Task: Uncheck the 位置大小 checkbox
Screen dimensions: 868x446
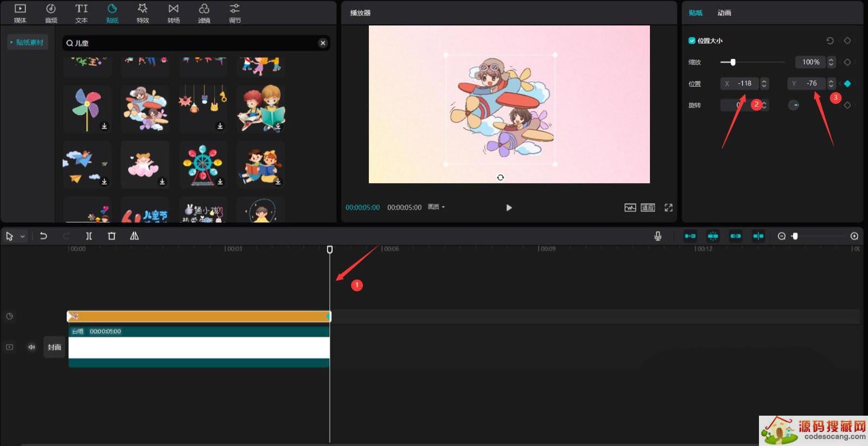Action: 692,41
